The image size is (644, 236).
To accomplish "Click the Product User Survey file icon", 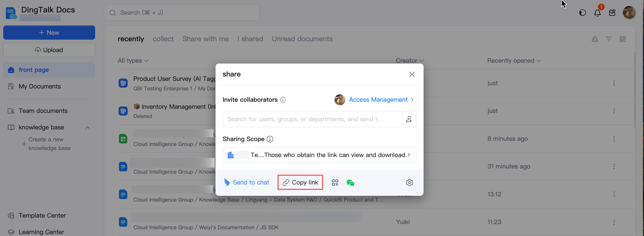I will tap(123, 83).
